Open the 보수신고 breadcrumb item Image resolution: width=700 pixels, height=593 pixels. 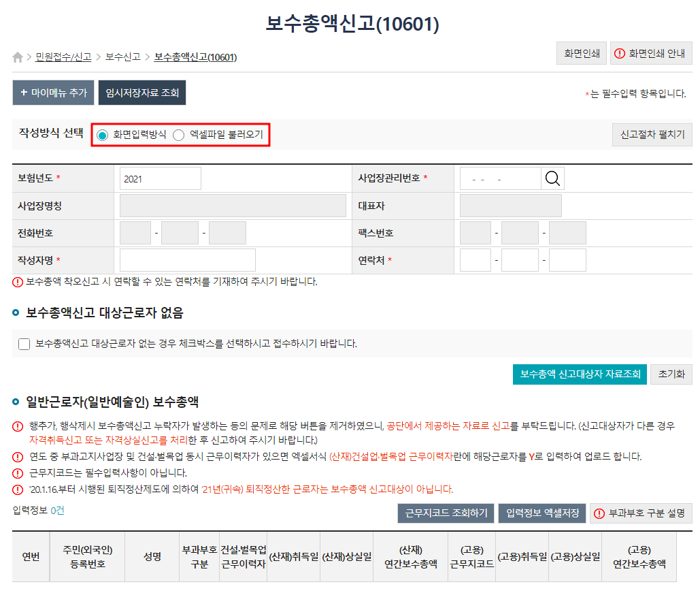click(123, 57)
